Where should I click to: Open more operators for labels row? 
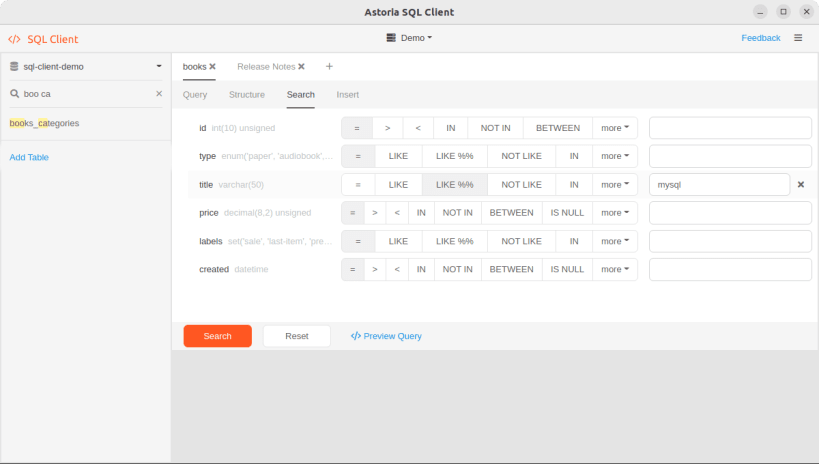point(615,241)
